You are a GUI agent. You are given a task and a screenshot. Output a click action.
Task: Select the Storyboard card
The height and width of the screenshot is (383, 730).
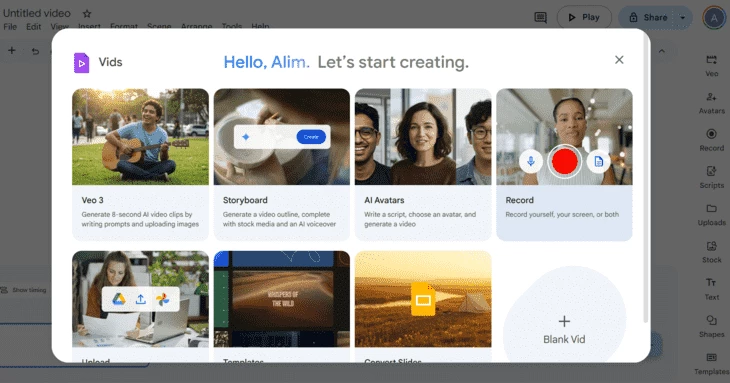[282, 164]
